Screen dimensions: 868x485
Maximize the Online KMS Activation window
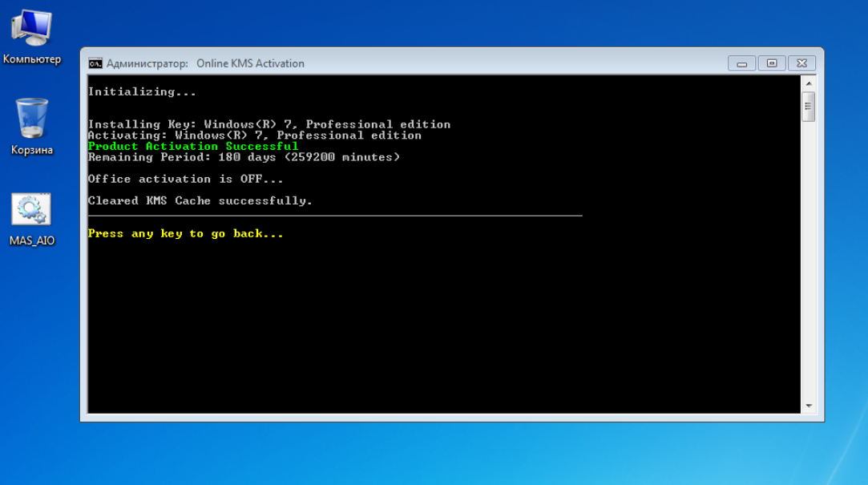click(x=771, y=63)
